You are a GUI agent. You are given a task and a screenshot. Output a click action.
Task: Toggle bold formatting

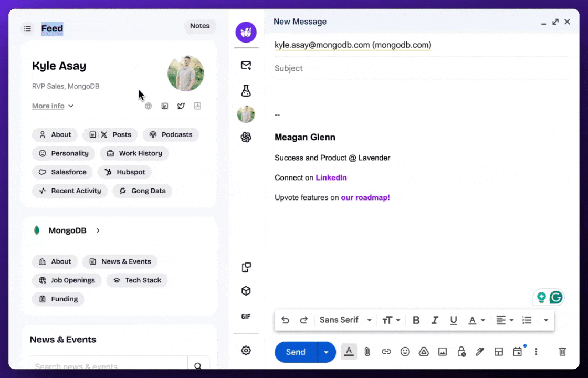tap(416, 320)
